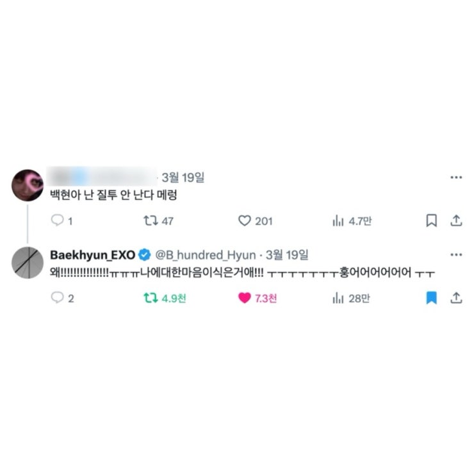Retweet the first tweet with 47 retweets
Screen dimensions: 476x476
(x=158, y=220)
